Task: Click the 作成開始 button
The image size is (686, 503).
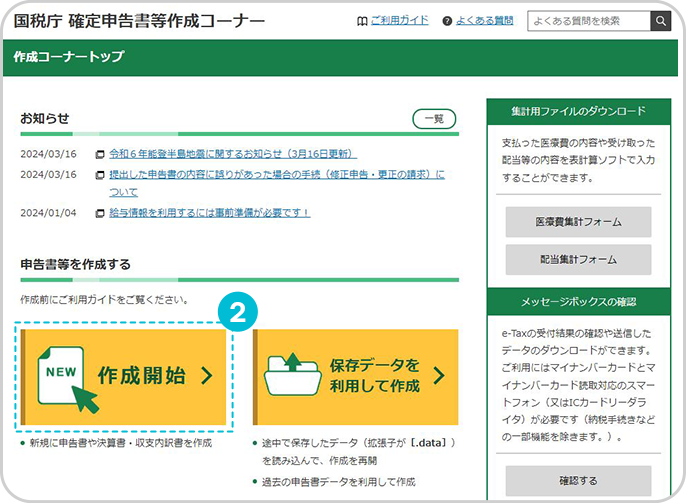Action: 123,377
